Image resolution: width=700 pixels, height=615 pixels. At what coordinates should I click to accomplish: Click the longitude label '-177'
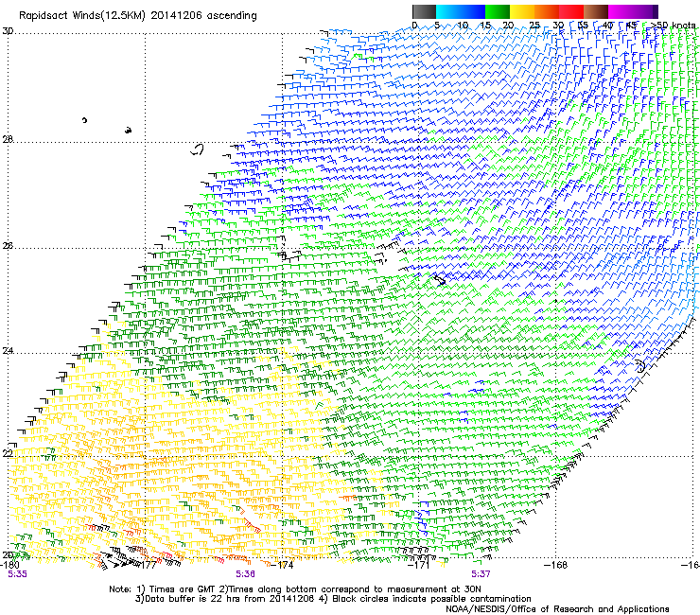tap(147, 565)
